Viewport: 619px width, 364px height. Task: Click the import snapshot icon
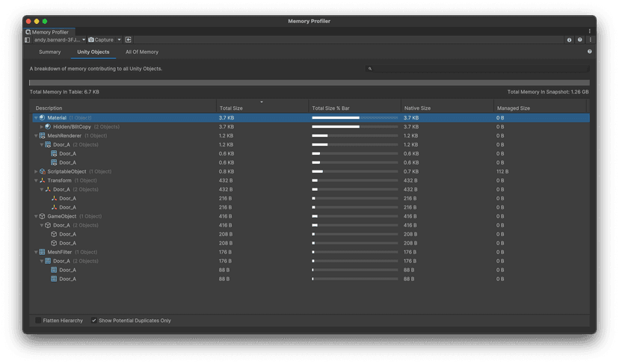[128, 40]
